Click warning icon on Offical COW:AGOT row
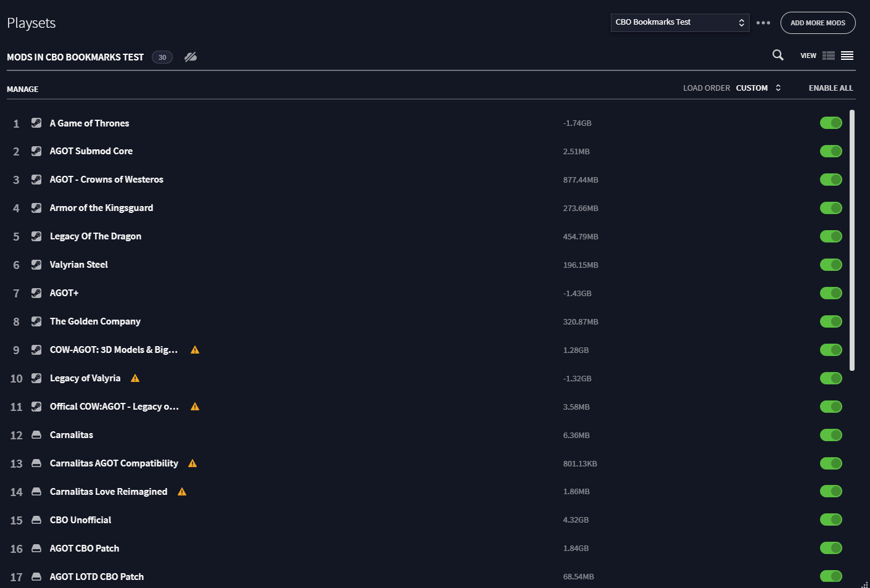870x588 pixels. tap(195, 407)
